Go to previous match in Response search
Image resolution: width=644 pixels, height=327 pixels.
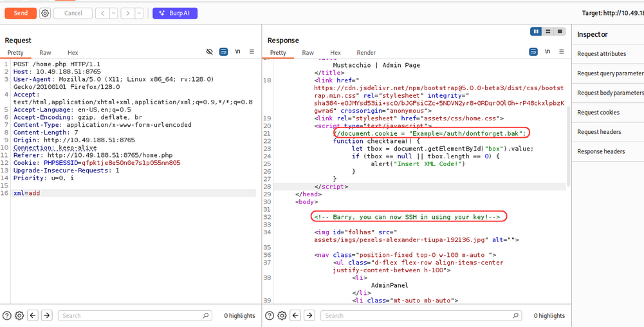[x=296, y=315]
